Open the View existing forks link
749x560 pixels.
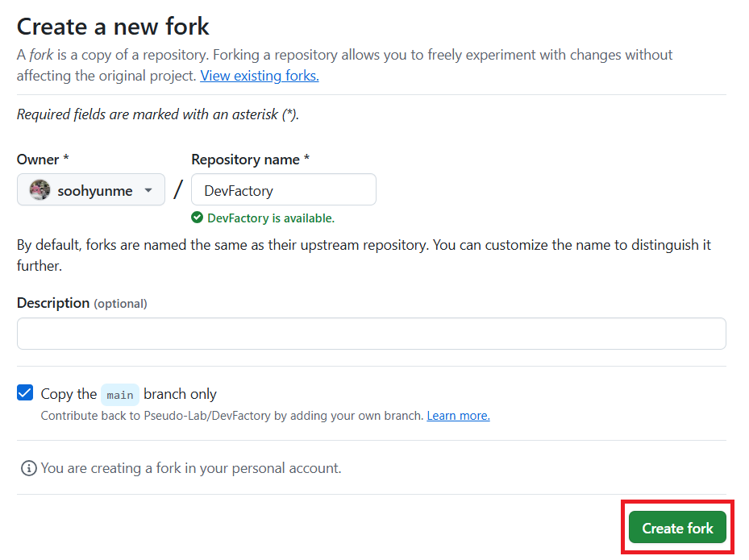pos(259,76)
